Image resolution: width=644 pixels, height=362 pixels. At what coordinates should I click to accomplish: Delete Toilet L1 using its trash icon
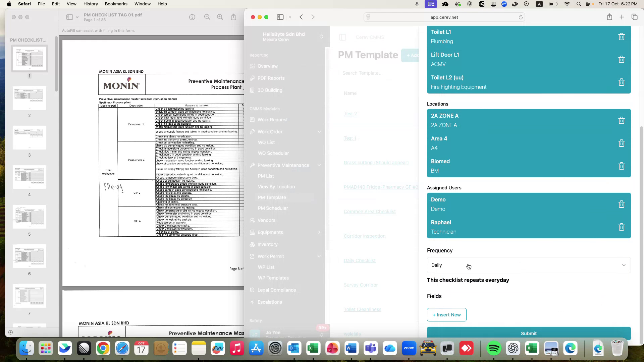point(622,37)
